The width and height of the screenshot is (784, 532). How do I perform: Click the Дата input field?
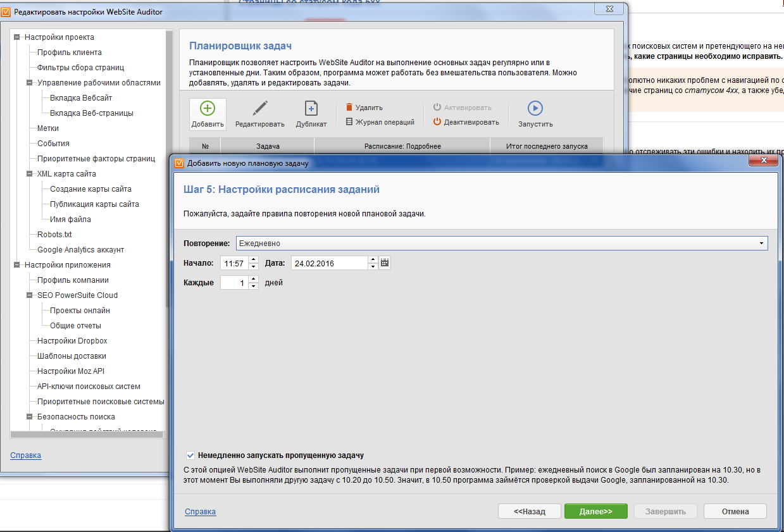[328, 263]
